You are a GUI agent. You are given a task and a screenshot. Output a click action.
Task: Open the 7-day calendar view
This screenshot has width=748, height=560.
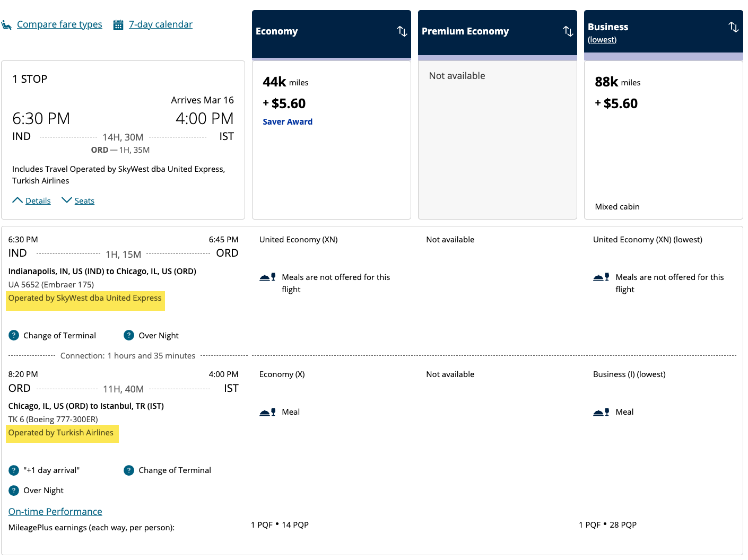pos(161,24)
